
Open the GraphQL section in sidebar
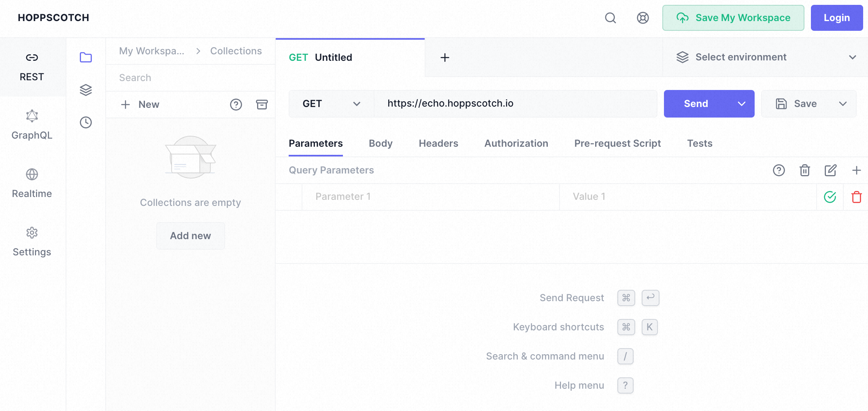pos(32,126)
